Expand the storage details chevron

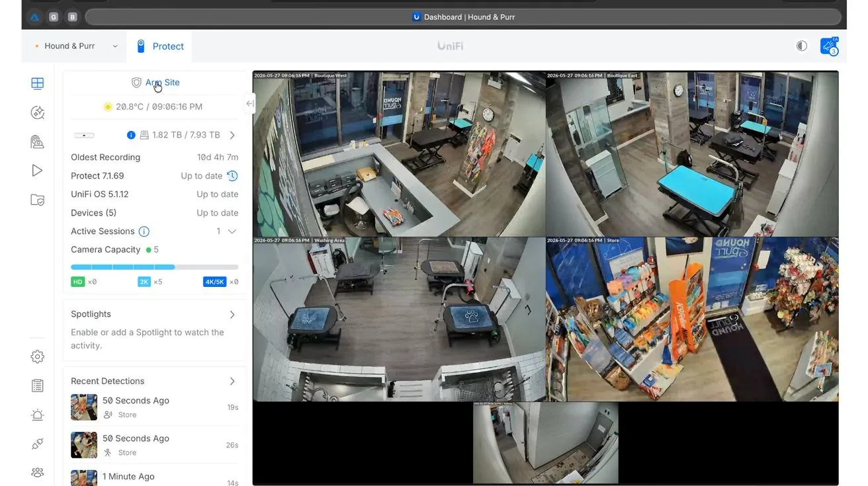coord(232,135)
